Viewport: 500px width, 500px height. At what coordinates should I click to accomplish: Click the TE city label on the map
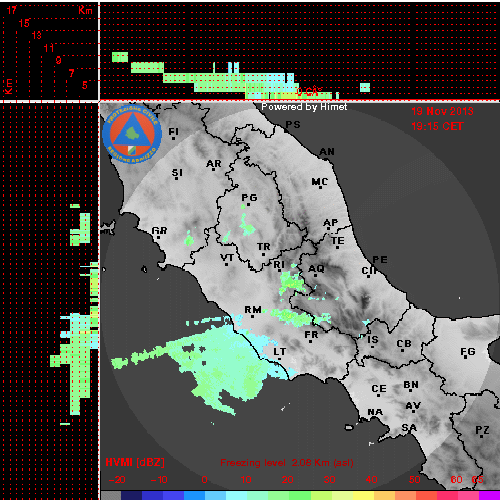338,240
